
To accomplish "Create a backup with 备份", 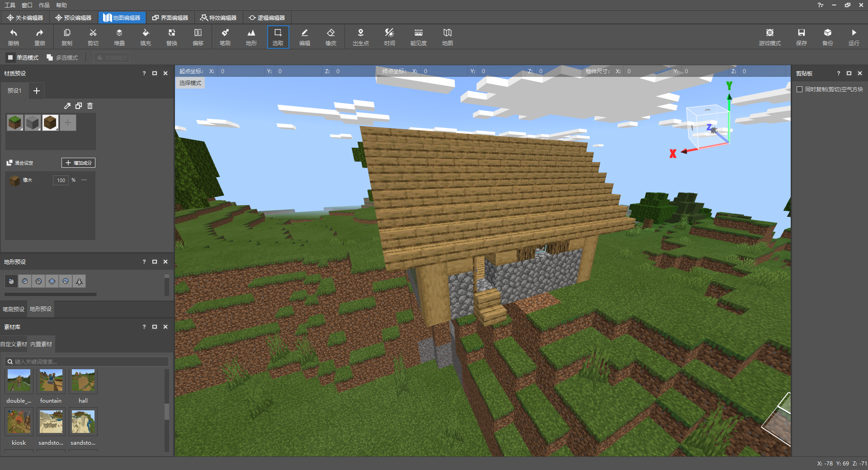I will pyautogui.click(x=828, y=37).
